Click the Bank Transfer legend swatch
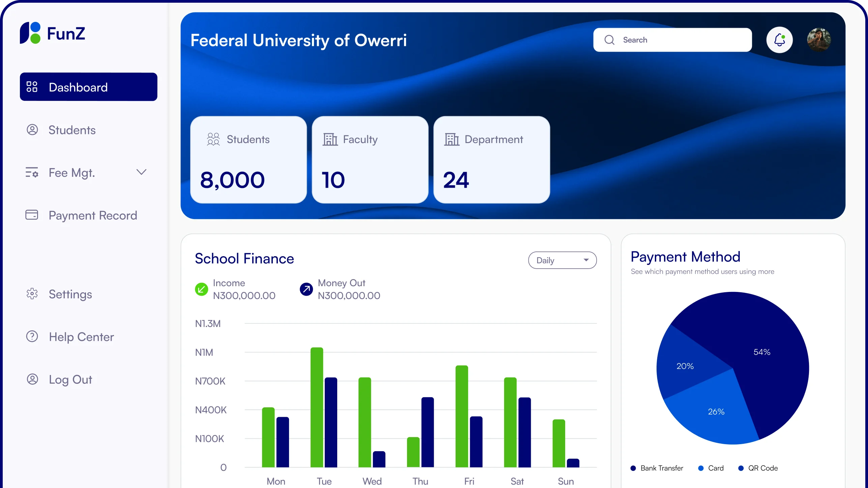 pos(633,468)
